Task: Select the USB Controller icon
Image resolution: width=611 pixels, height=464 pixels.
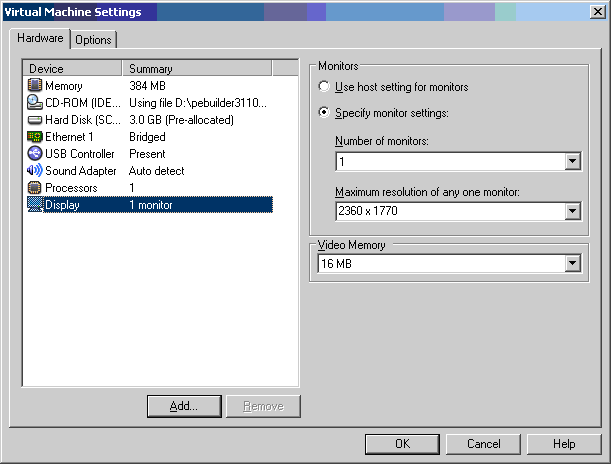Action: (x=35, y=154)
